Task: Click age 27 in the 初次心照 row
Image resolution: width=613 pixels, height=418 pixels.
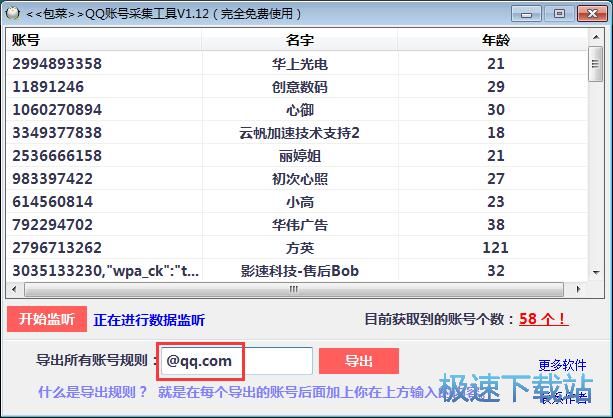Action: pyautogui.click(x=496, y=179)
